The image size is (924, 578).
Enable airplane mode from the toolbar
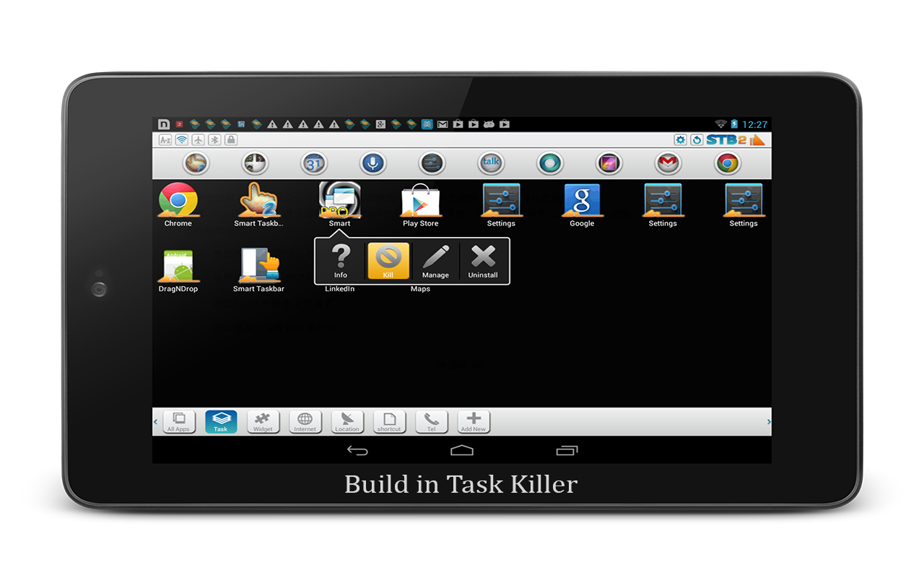tap(196, 139)
